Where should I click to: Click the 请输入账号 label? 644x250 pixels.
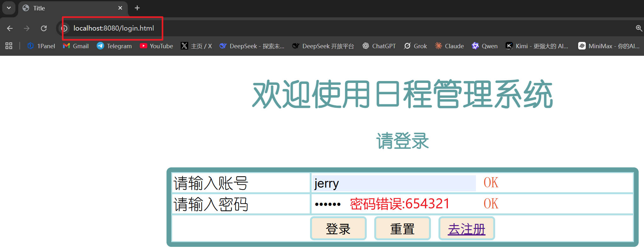click(x=211, y=183)
